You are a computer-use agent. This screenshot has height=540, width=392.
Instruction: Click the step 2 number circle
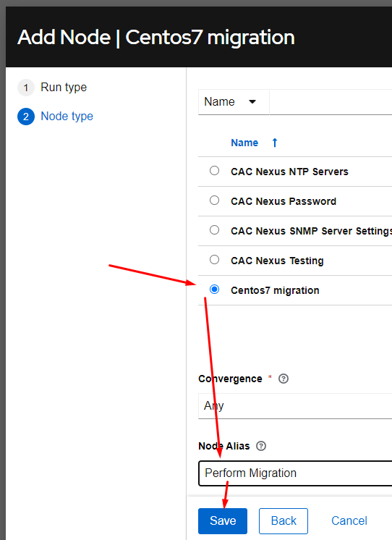click(26, 117)
